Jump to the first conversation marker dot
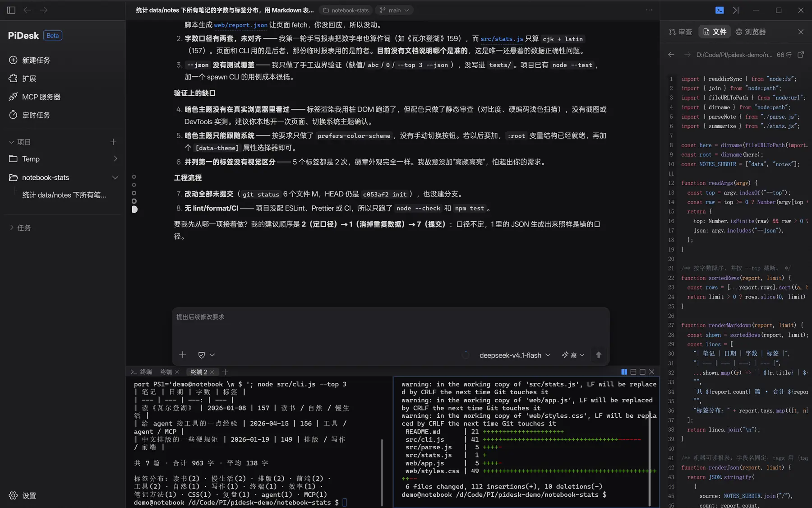 point(134,177)
